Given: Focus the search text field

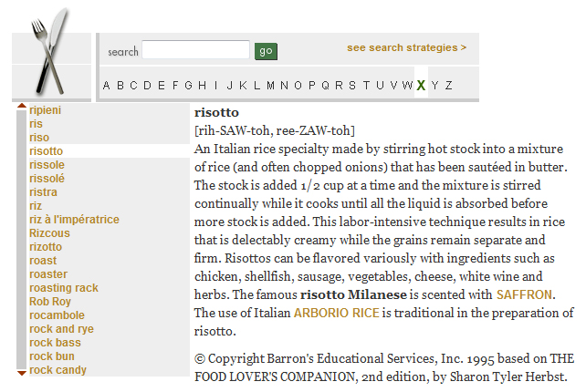Looking at the screenshot, I should [195, 50].
